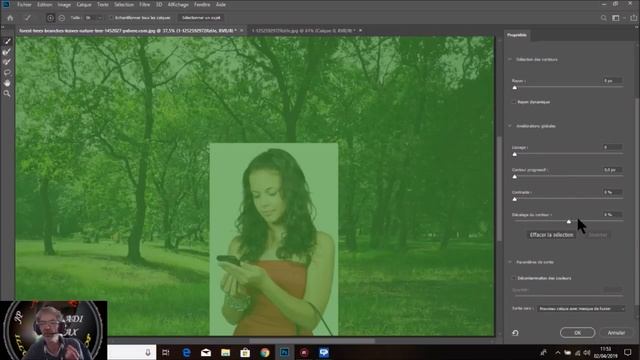Open the Edition menu

(x=44, y=4)
